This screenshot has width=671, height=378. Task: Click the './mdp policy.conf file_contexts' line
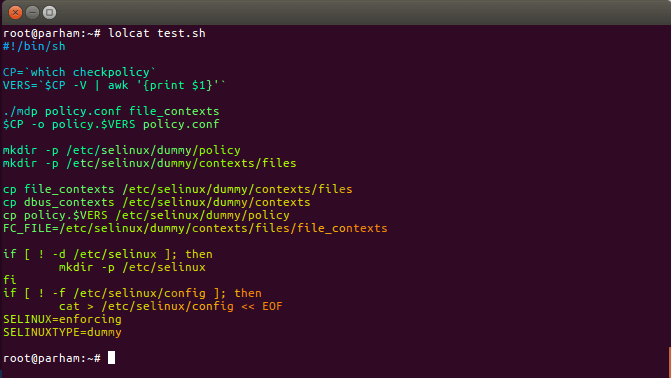pyautogui.click(x=111, y=111)
